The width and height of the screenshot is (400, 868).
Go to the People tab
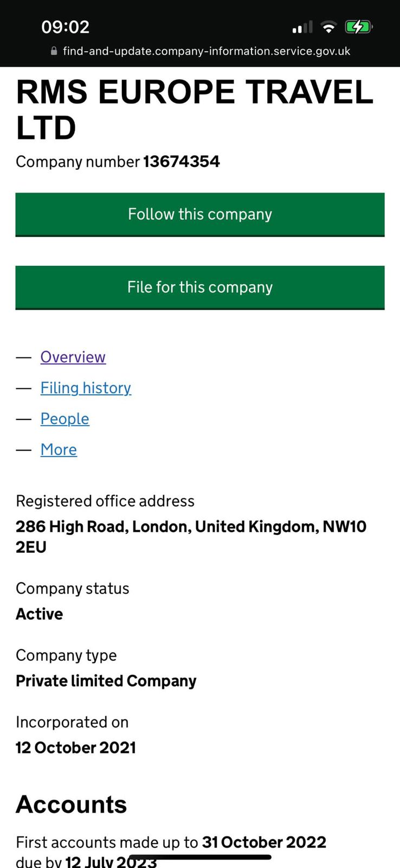click(64, 419)
